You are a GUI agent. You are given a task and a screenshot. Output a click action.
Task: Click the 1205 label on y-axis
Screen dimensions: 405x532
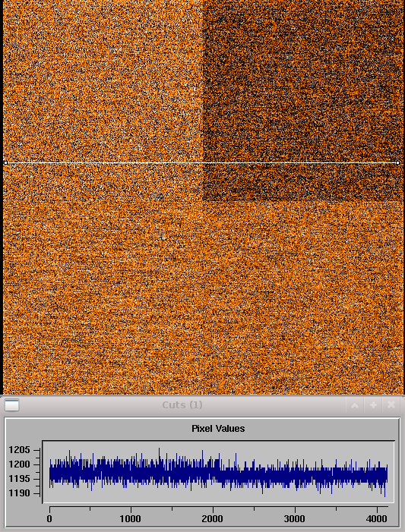(x=20, y=450)
